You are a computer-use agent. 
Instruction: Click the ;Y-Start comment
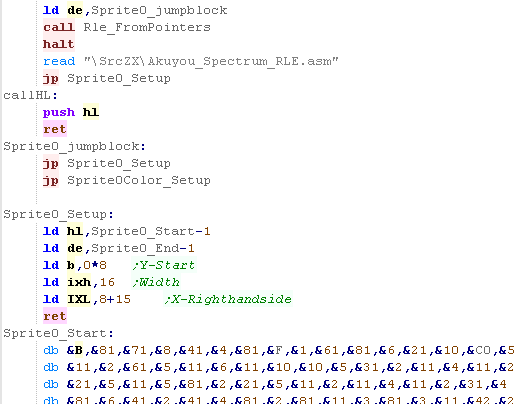click(x=164, y=265)
